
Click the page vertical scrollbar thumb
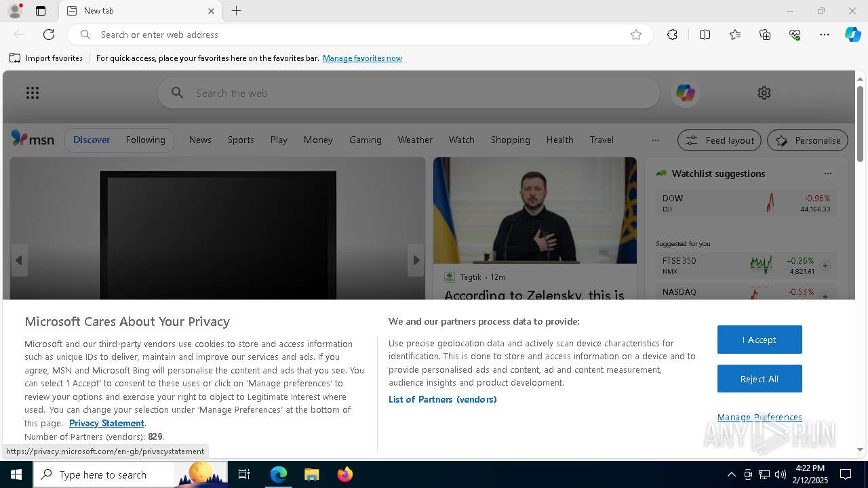coord(860,124)
